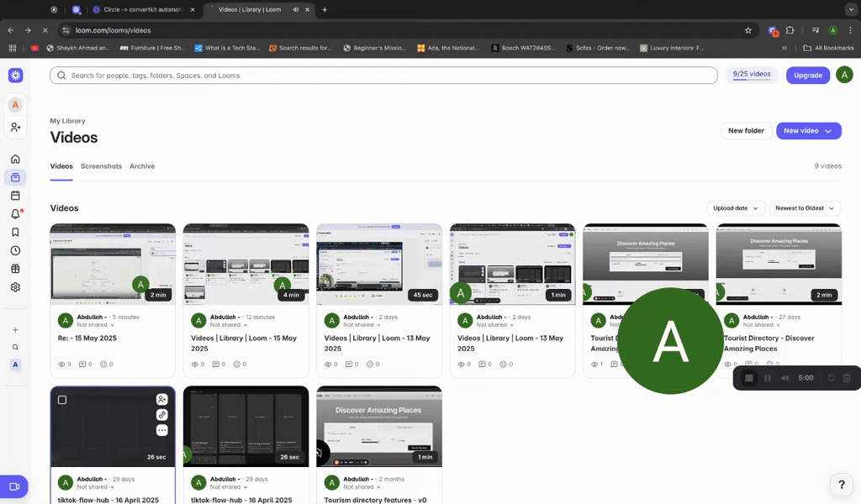Open notifications via the bell icon
861x504 pixels.
coord(14,213)
